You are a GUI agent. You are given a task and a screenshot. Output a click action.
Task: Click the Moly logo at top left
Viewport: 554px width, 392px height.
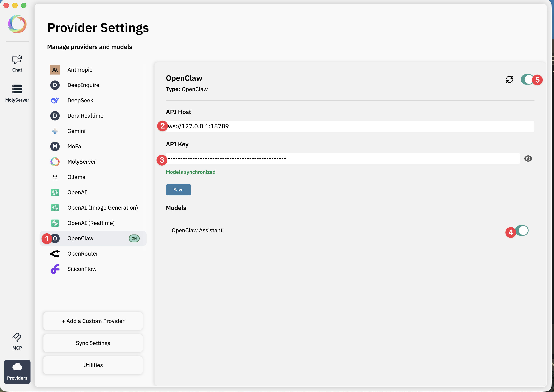[17, 24]
